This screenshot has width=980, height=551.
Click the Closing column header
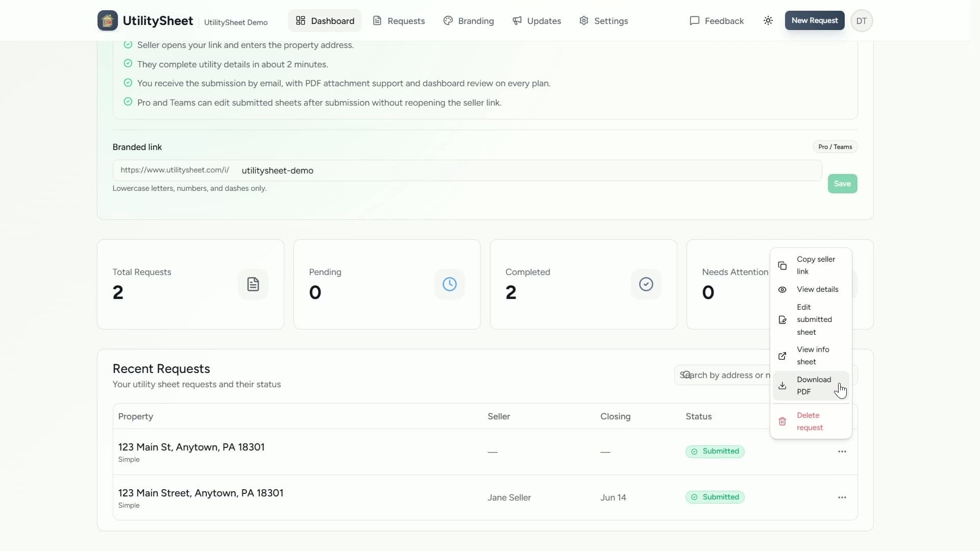click(615, 416)
